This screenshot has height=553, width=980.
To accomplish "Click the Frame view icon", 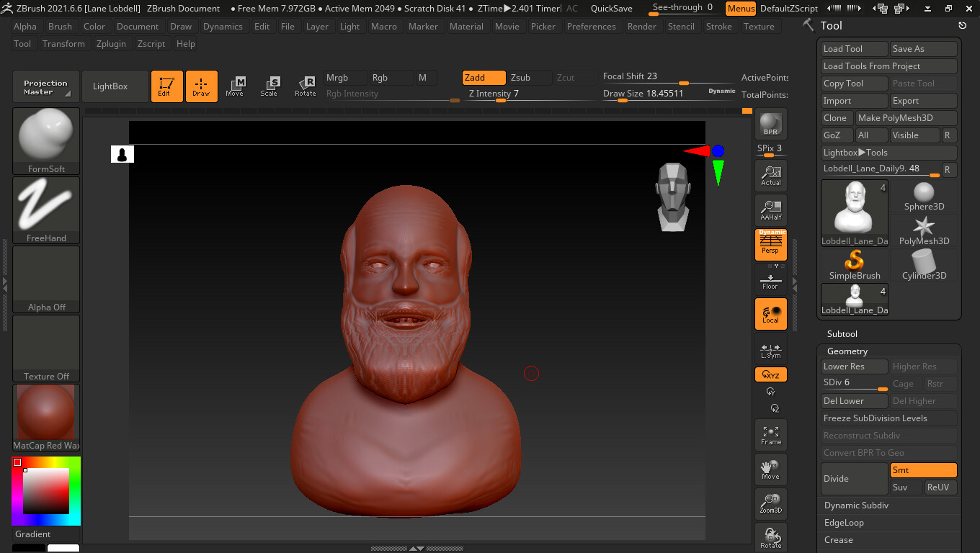I will [x=770, y=435].
